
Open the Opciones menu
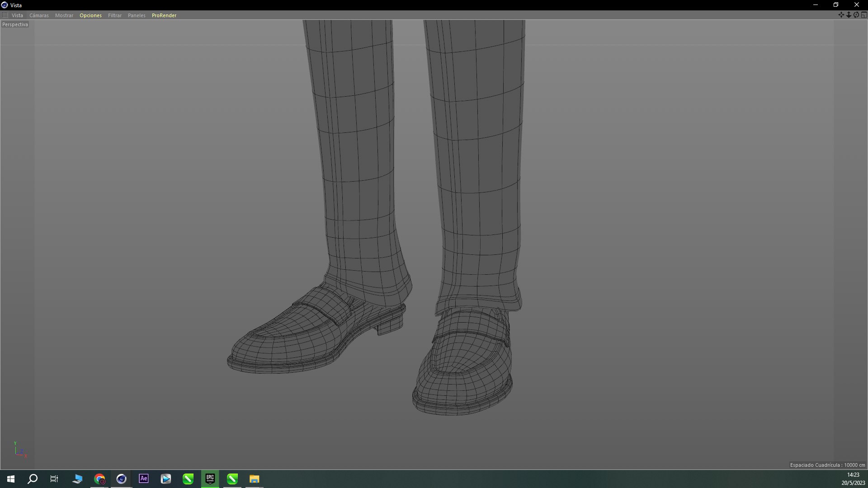pyautogui.click(x=90, y=15)
